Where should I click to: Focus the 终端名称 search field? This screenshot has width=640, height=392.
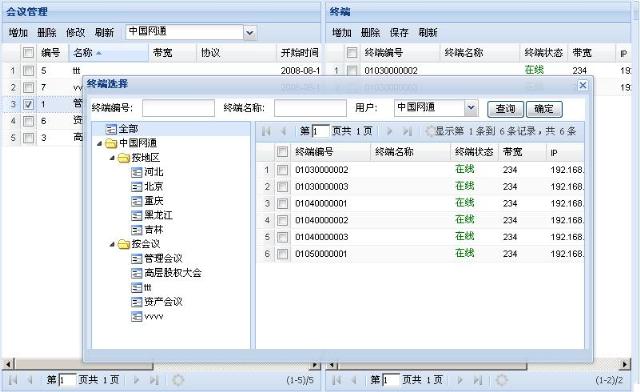coord(310,108)
